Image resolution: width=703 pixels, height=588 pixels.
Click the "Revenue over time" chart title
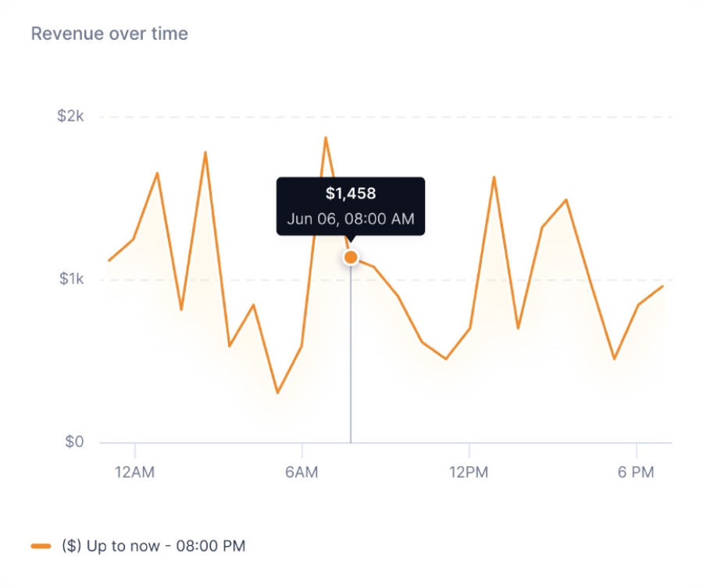(x=109, y=34)
